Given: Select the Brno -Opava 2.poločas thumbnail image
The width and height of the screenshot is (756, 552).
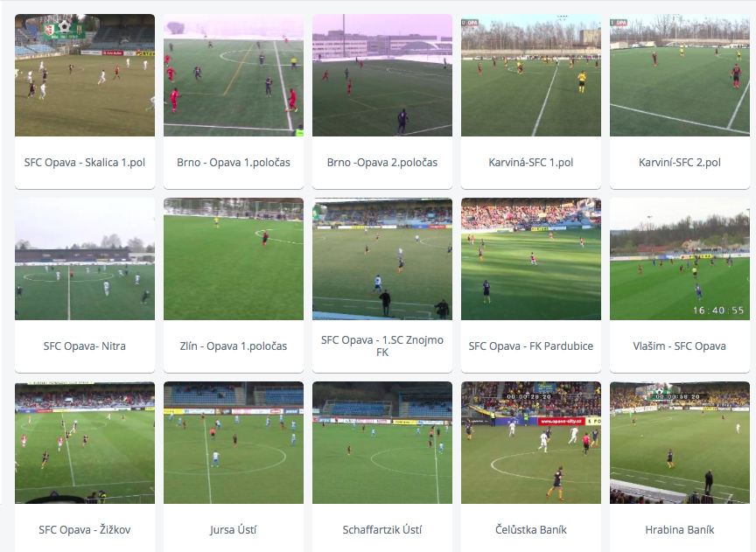Looking at the screenshot, I should click(382, 75).
